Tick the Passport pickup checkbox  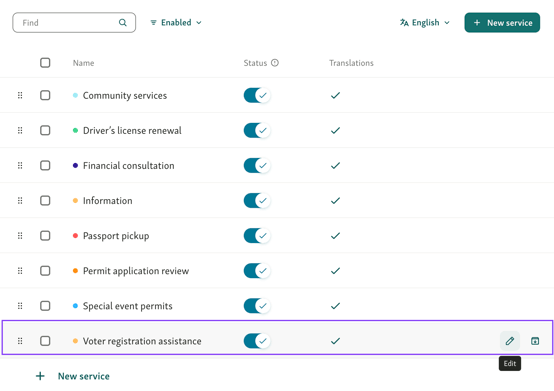point(45,236)
